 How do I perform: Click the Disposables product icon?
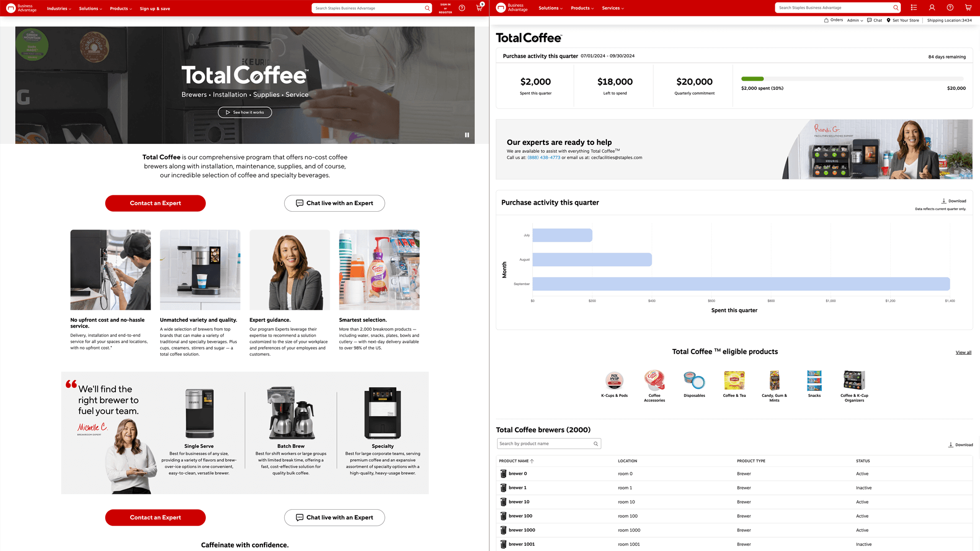click(694, 381)
